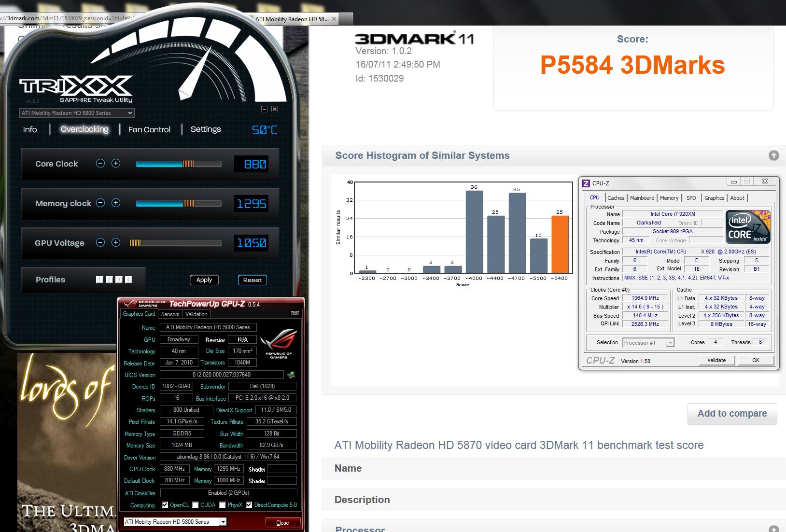
Task: Switch to GPU-Z Sensors tab
Action: pos(170,314)
